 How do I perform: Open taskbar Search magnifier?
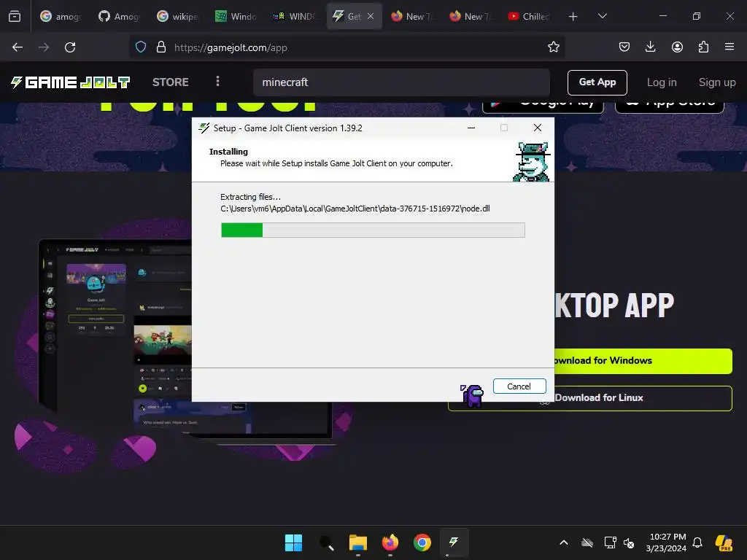click(x=326, y=542)
